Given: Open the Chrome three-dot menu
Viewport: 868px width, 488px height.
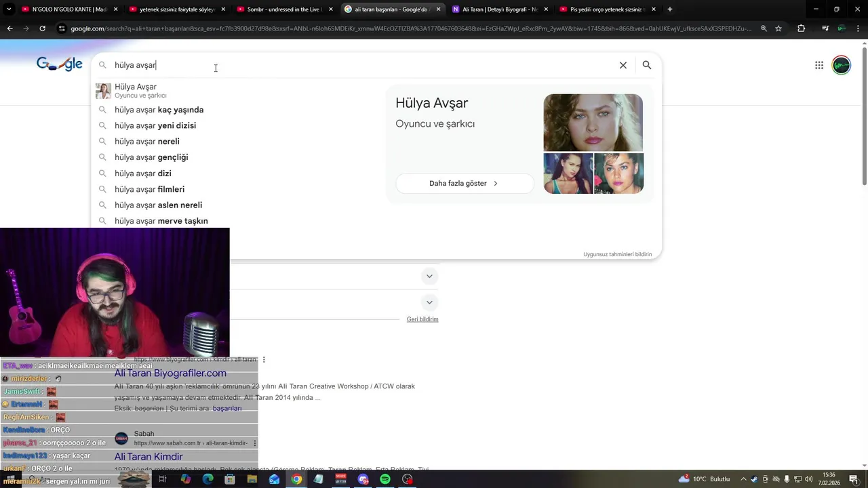Looking at the screenshot, I should (857, 28).
